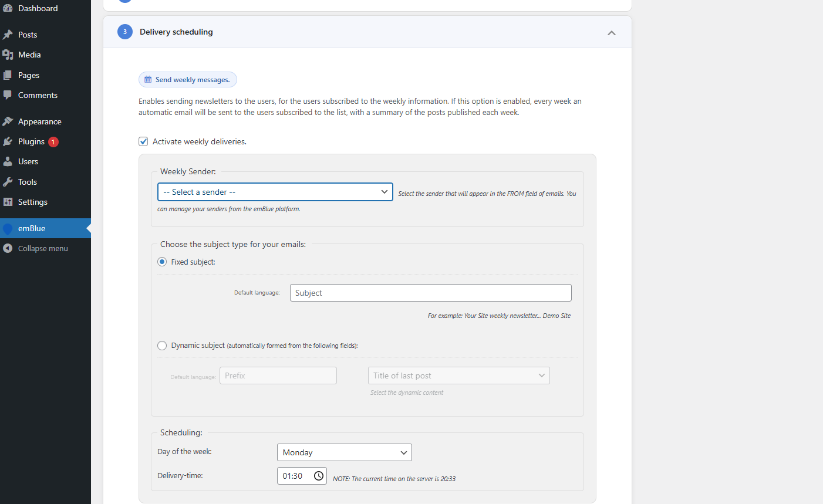823x504 pixels.
Task: Click the emBlue logo icon
Action: coord(8,228)
